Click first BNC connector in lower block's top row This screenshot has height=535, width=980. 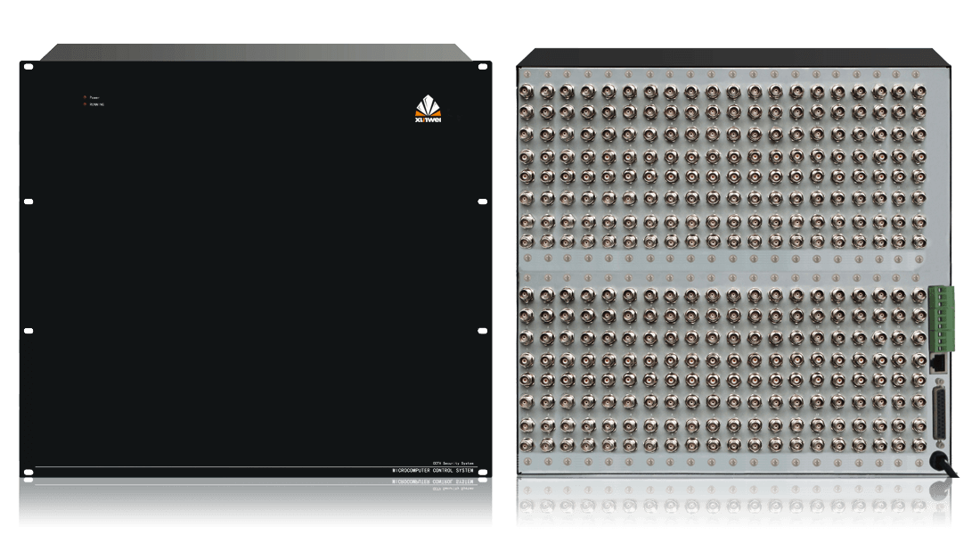click(525, 293)
